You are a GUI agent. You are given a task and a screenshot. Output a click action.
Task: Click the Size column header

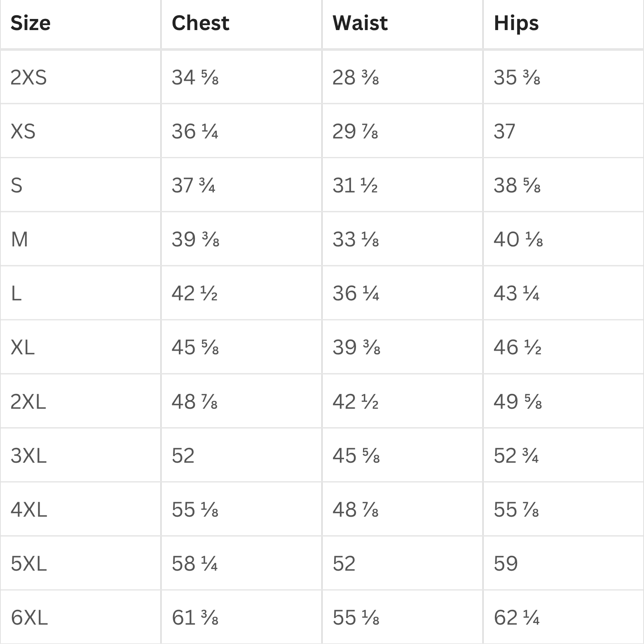pyautogui.click(x=30, y=23)
